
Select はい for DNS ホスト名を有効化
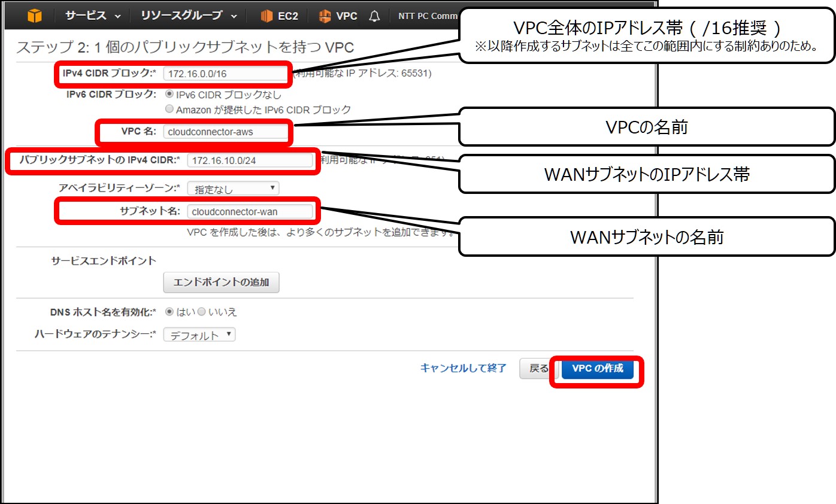click(169, 311)
